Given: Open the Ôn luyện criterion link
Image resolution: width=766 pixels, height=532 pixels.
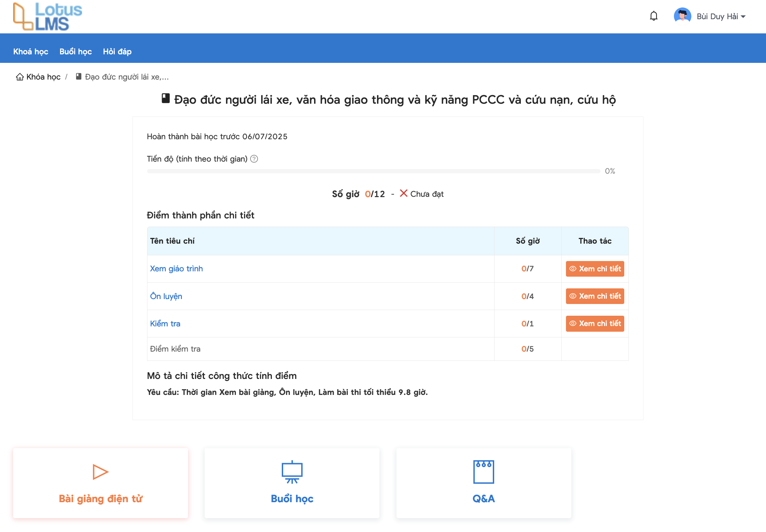Looking at the screenshot, I should (x=166, y=296).
